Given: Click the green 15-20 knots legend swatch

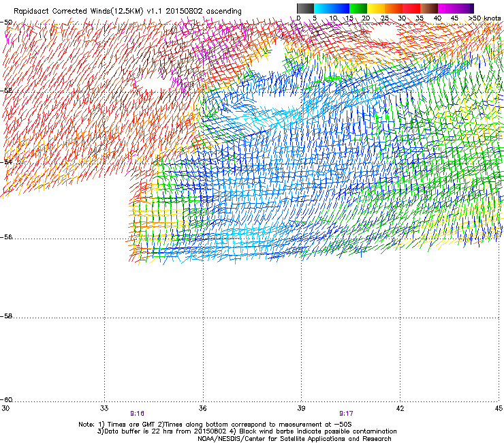Looking at the screenshot, I should tap(358, 8).
